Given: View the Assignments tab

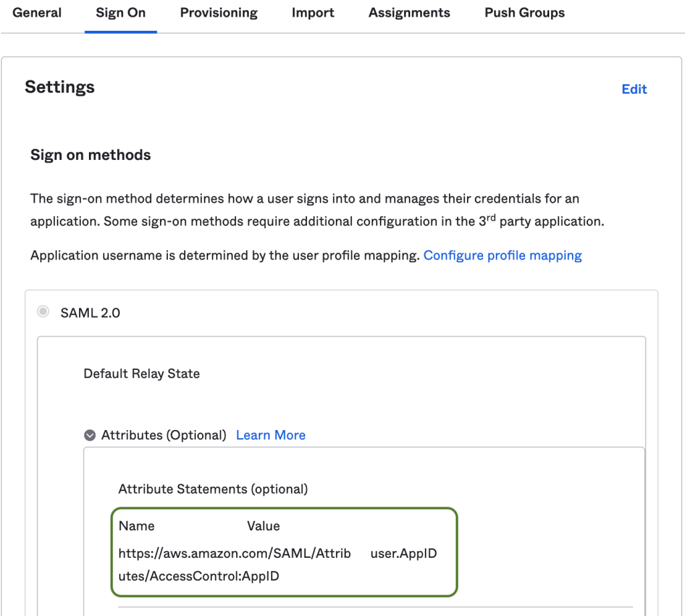Looking at the screenshot, I should coord(409,13).
